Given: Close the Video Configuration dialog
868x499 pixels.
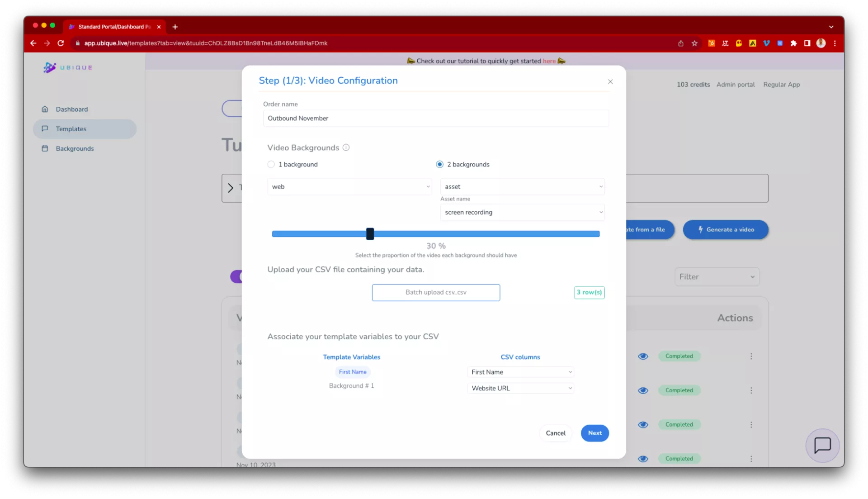Looking at the screenshot, I should (x=610, y=82).
